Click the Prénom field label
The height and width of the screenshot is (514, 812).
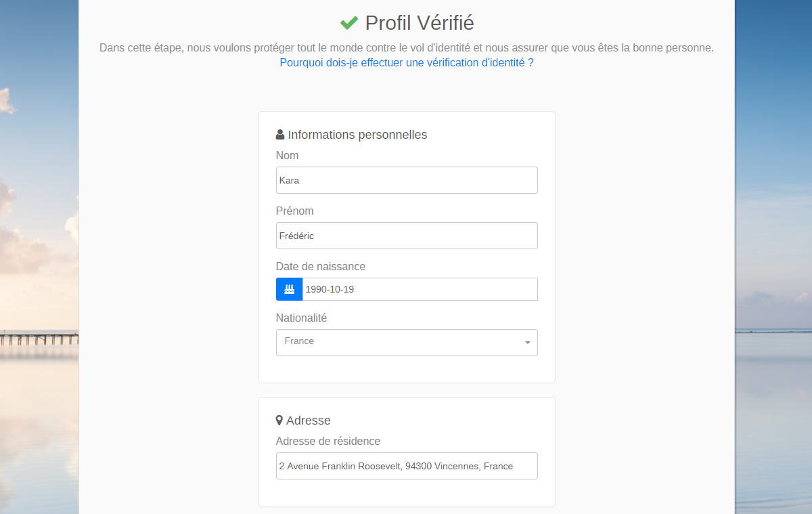click(x=294, y=211)
